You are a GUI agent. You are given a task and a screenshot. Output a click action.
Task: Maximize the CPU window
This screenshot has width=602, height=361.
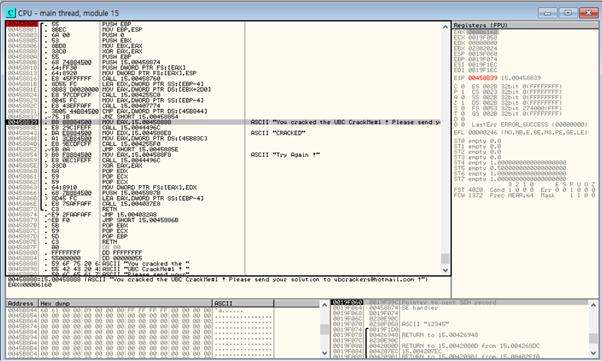pos(567,13)
